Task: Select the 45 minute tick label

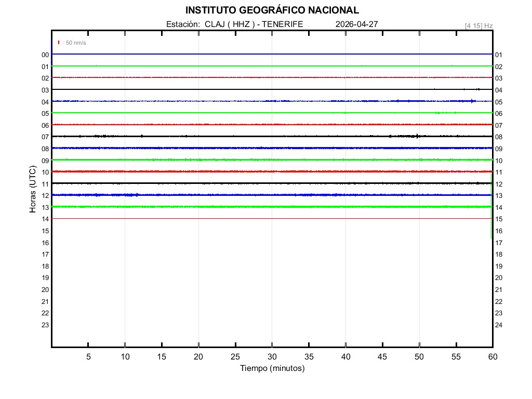Action: 382,356
